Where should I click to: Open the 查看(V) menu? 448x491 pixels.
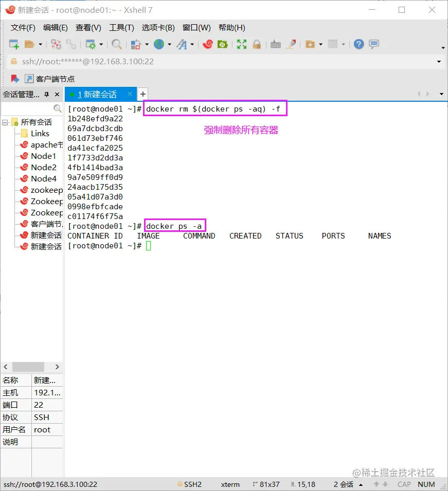pos(88,28)
